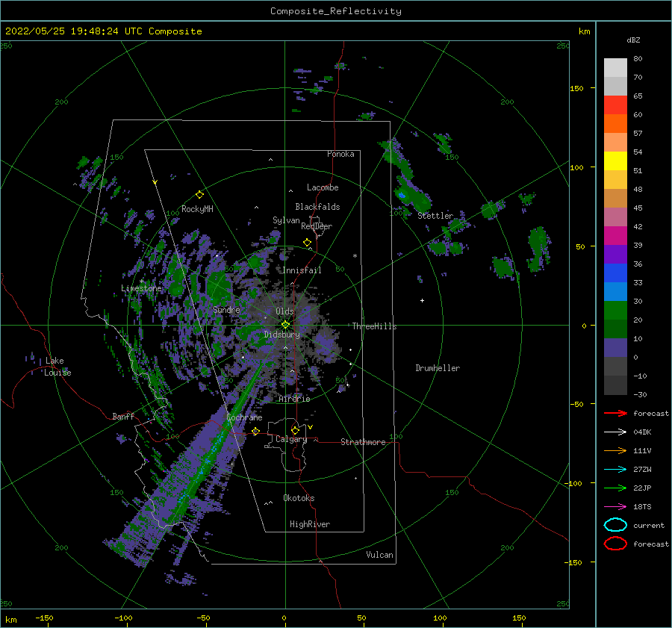Click the yellow diamond marker near RockyMH
Screen dimensions: 672x628
point(199,195)
